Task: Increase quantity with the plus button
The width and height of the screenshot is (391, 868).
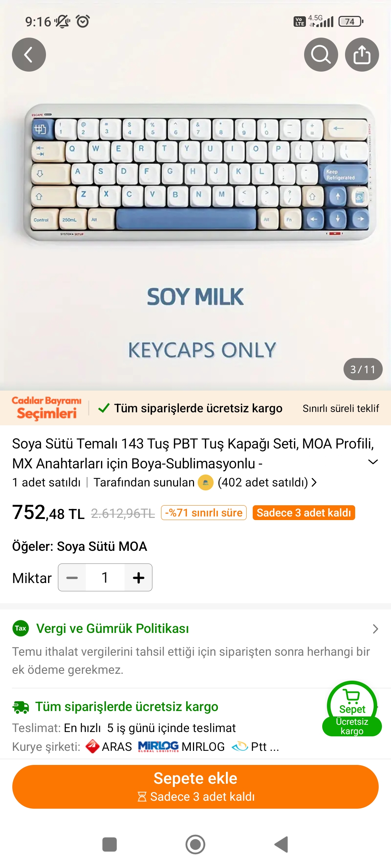Action: (138, 578)
